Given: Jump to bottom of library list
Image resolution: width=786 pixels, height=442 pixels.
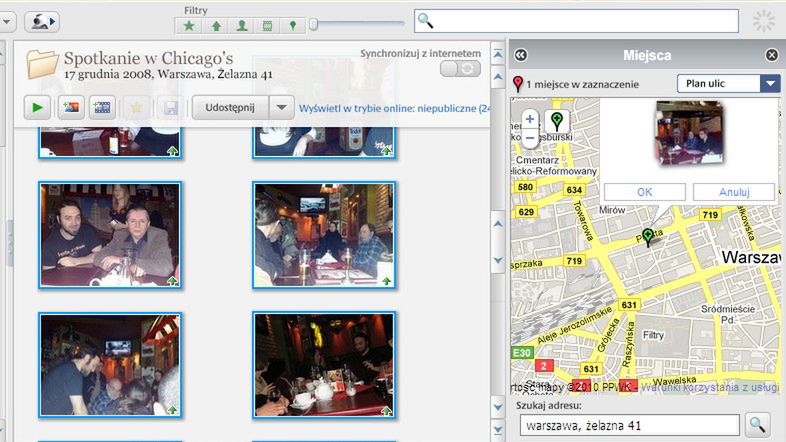Looking at the screenshot, I should coord(498,429).
